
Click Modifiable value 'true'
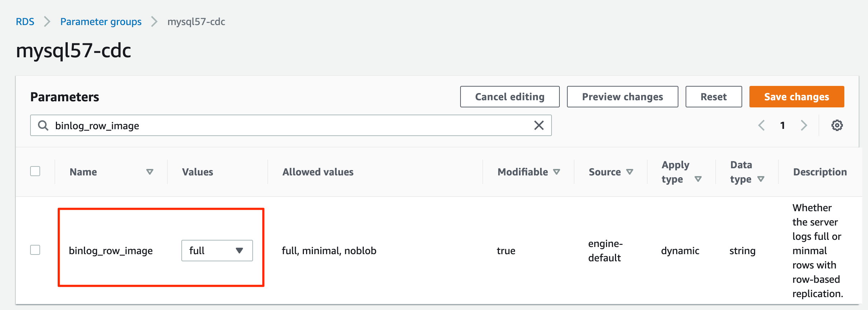tap(506, 251)
